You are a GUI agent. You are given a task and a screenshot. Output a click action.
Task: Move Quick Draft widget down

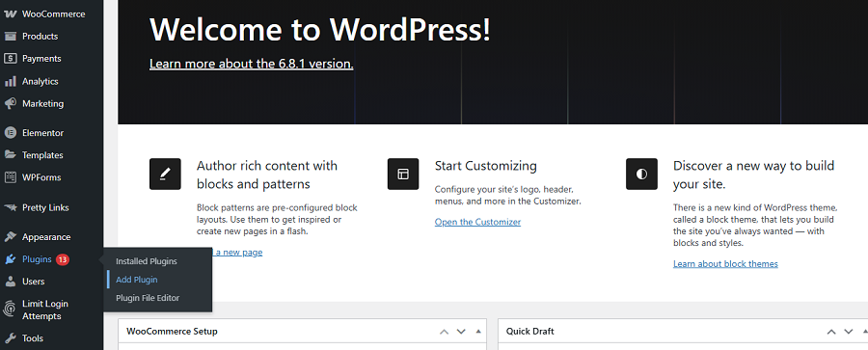[x=849, y=332]
